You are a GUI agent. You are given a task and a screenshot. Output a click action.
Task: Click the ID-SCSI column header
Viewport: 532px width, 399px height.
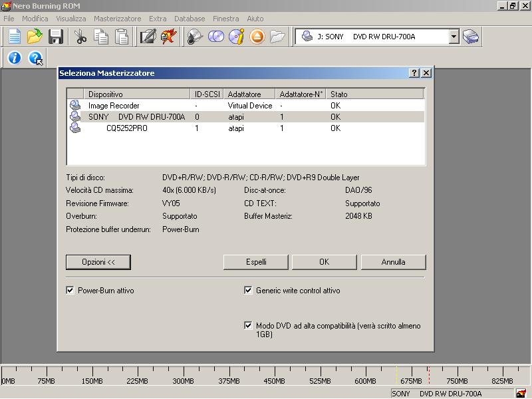[x=207, y=94]
